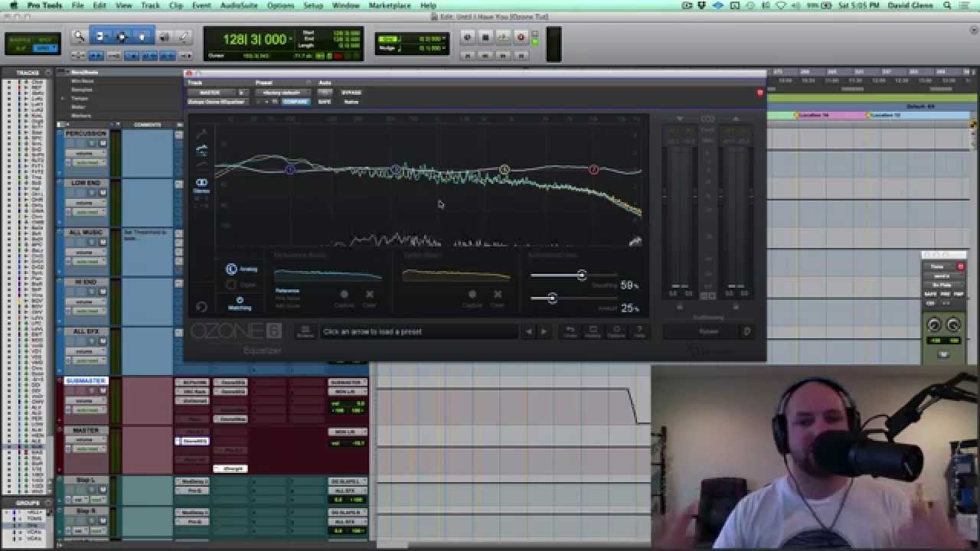Open the Event menu
The height and width of the screenshot is (551, 980).
pos(201,5)
